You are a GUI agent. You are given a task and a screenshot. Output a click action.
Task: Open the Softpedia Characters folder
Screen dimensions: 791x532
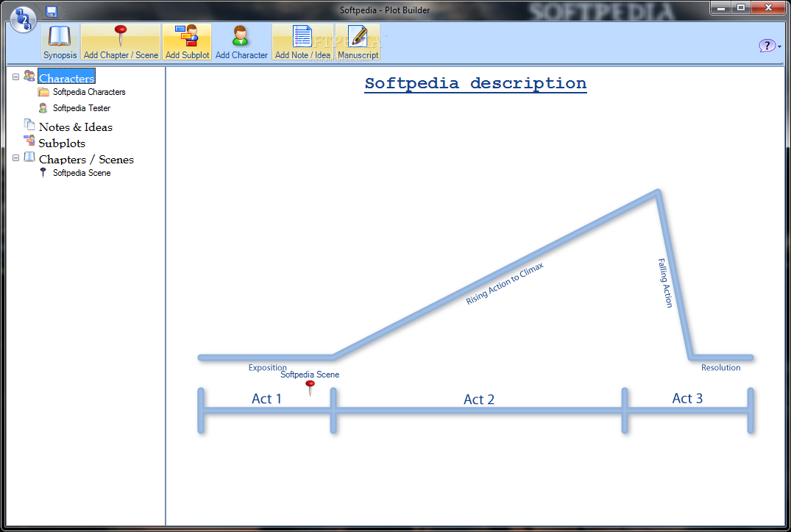point(89,92)
